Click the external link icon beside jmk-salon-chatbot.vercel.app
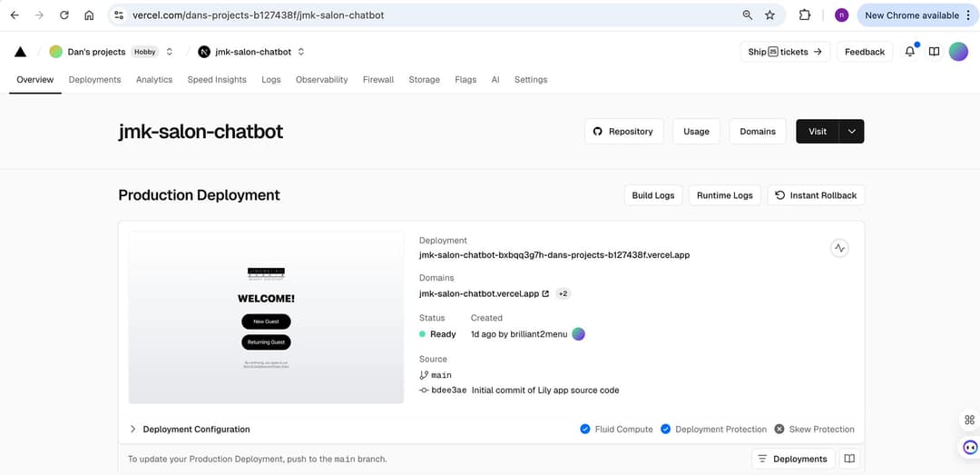 (x=545, y=293)
